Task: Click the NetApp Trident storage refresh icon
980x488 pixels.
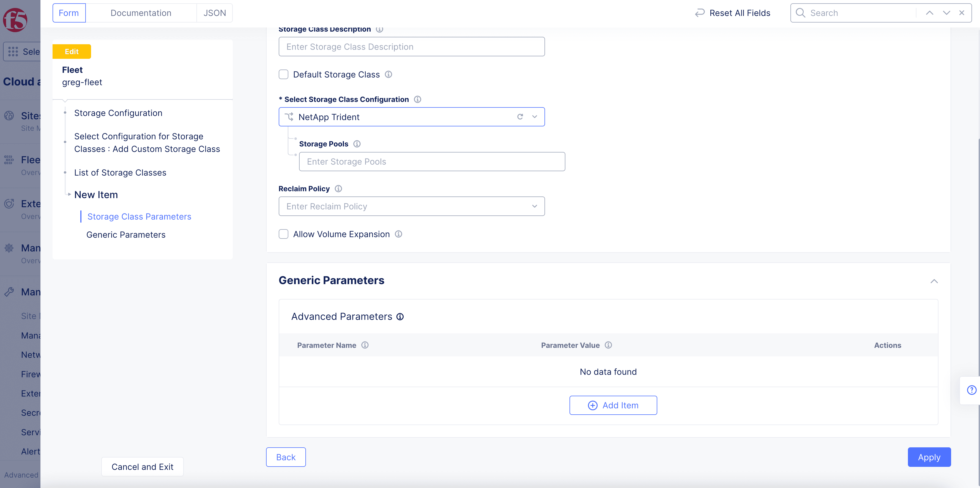Action: 520,117
